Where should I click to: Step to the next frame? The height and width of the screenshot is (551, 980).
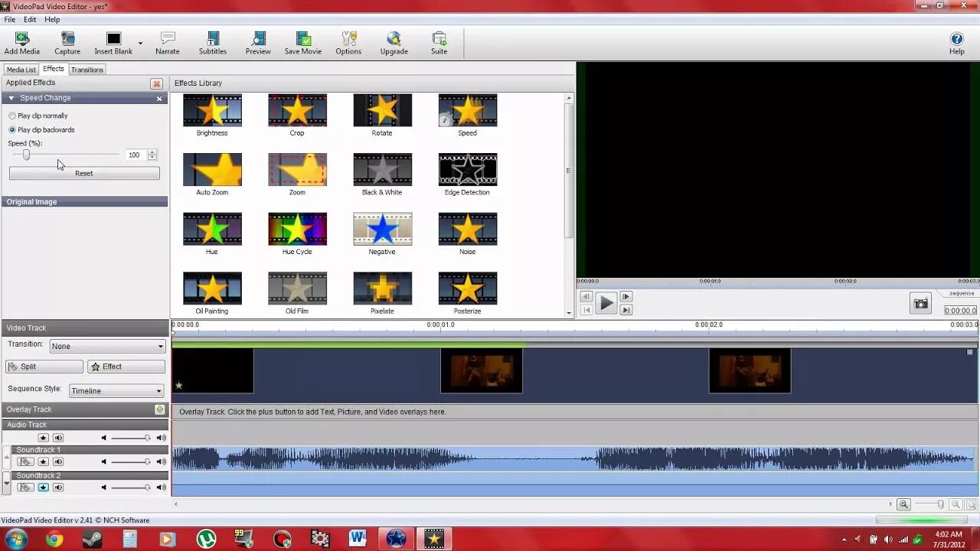pyautogui.click(x=626, y=297)
